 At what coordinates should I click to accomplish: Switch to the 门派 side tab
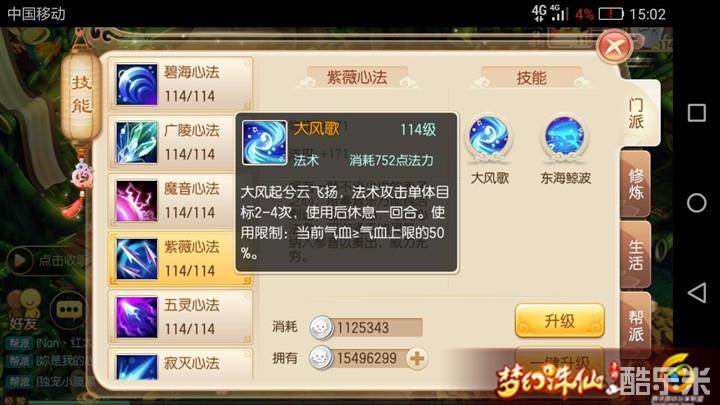pos(636,113)
